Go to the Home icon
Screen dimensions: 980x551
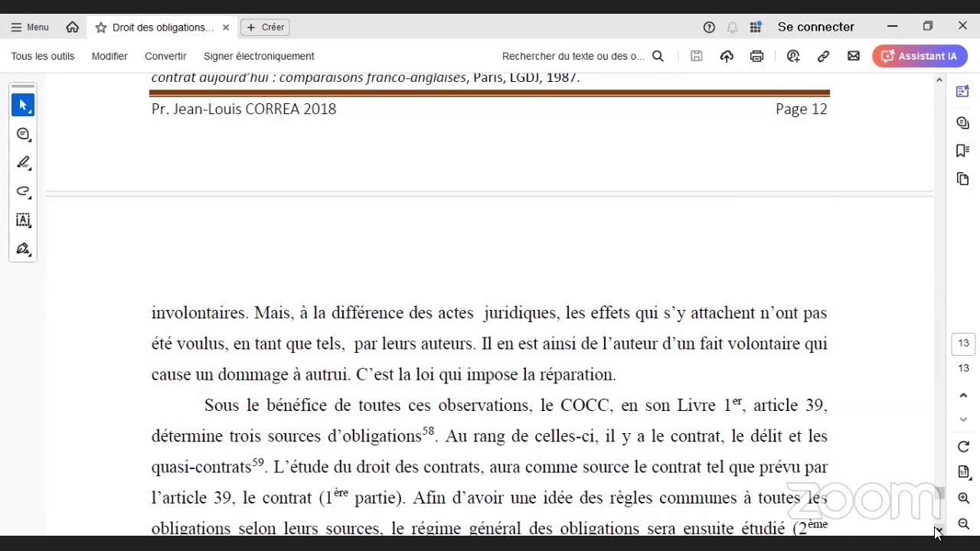click(x=72, y=27)
